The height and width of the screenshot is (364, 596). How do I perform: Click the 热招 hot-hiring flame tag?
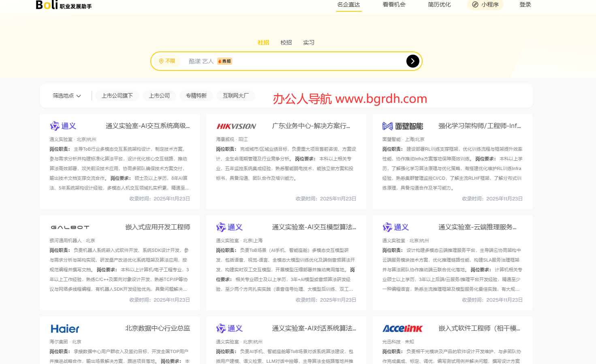pyautogui.click(x=224, y=61)
